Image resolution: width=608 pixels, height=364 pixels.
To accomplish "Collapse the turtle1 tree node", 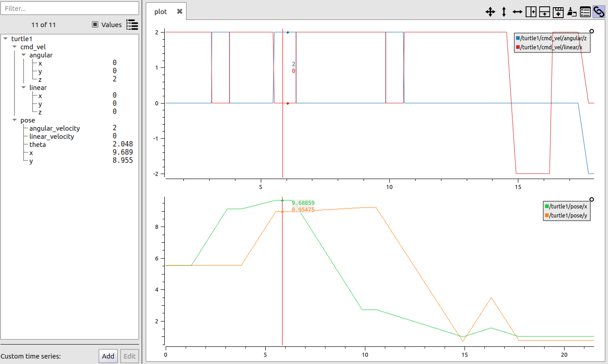I will 5,39.
